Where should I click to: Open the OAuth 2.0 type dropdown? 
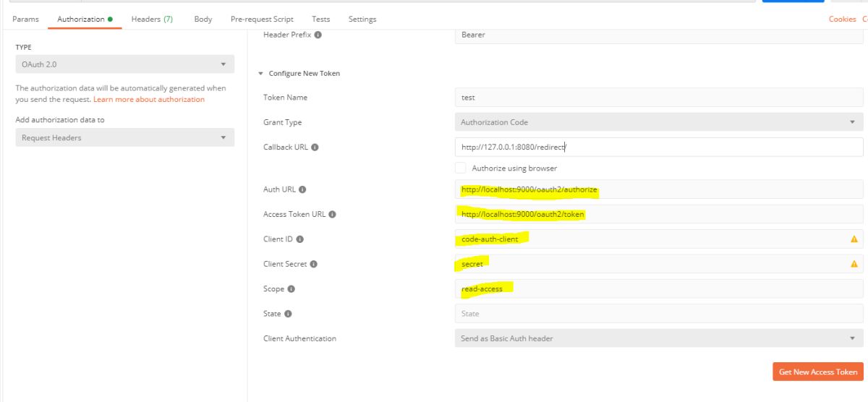[125, 64]
